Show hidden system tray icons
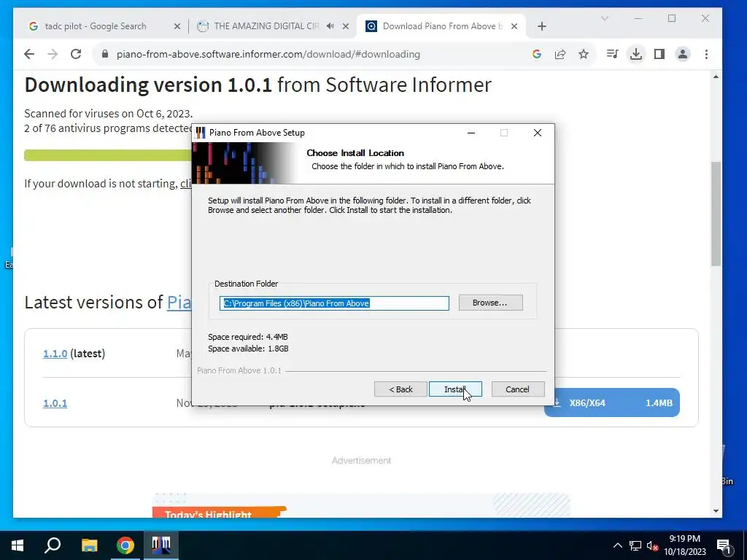Image resolution: width=747 pixels, height=560 pixels. (617, 545)
